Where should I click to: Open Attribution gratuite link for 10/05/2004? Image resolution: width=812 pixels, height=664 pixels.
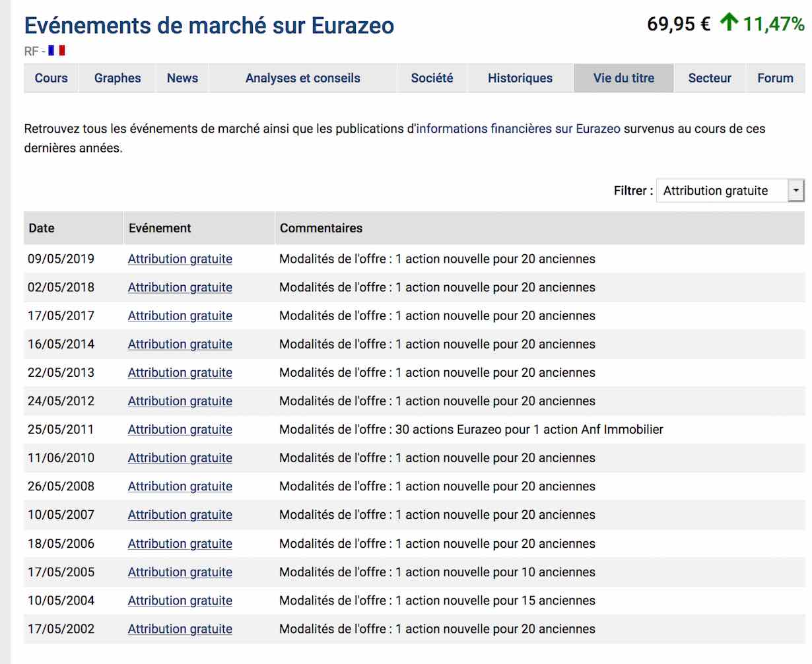(x=180, y=600)
